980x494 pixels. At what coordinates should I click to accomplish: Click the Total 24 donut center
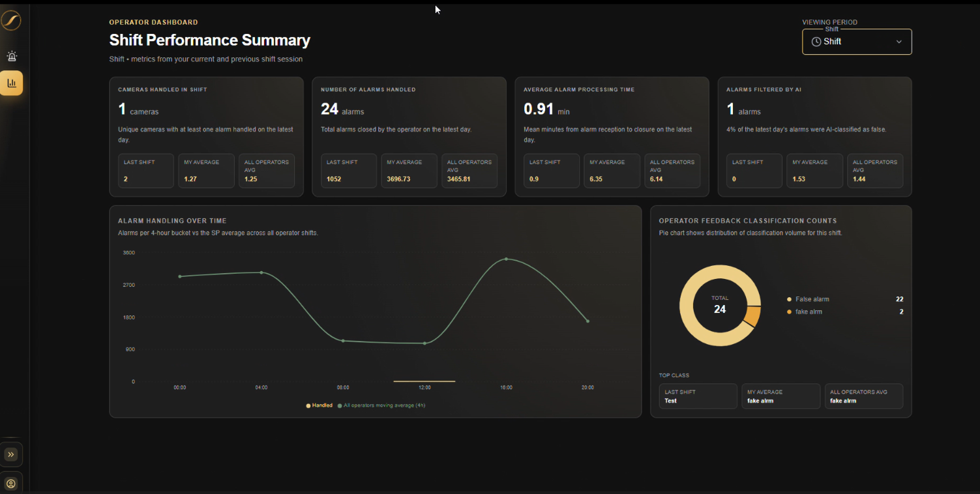point(720,305)
